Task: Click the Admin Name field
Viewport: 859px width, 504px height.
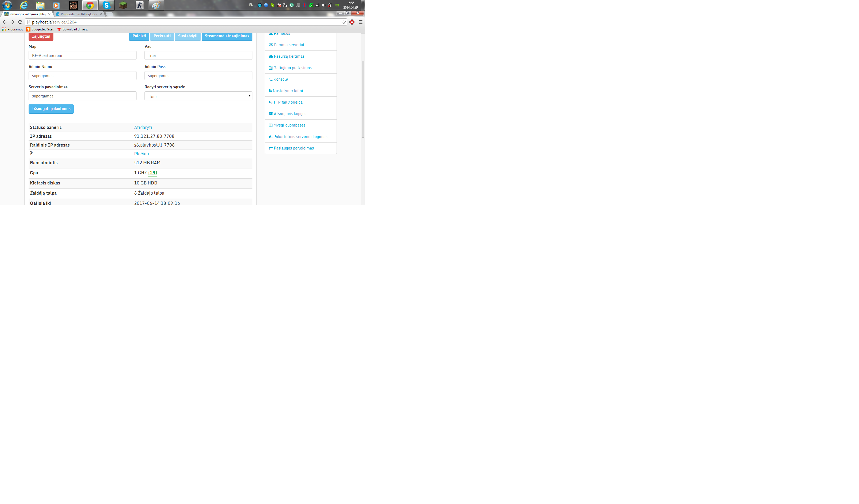Action: click(83, 76)
